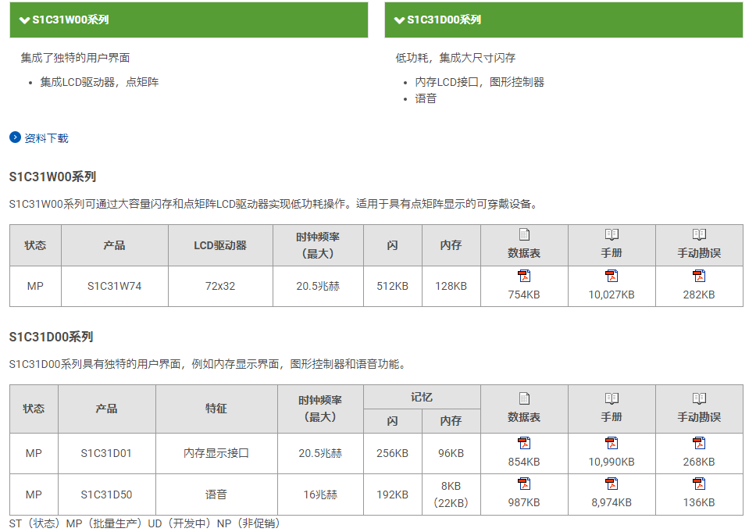This screenshot has width=756, height=532.
Task: Click the 手册 header in the S1C31D00 table
Action: click(x=612, y=417)
